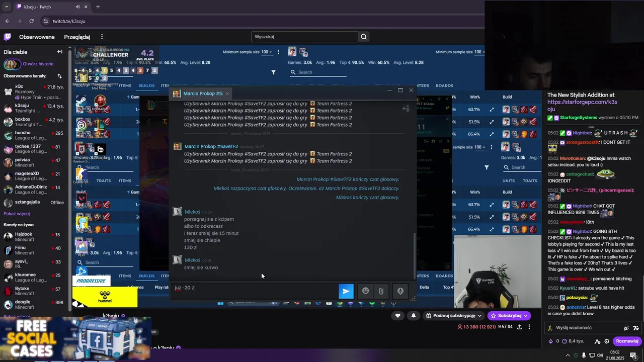Screen dimensions: 644x362
Task: Toggle channel notifications bell
Action: [414, 316]
